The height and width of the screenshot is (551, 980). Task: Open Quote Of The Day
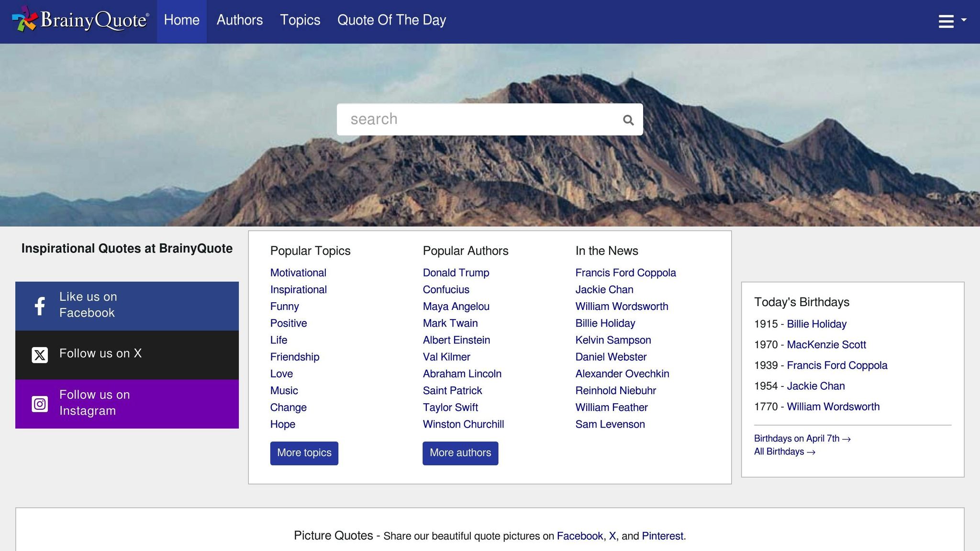click(391, 20)
